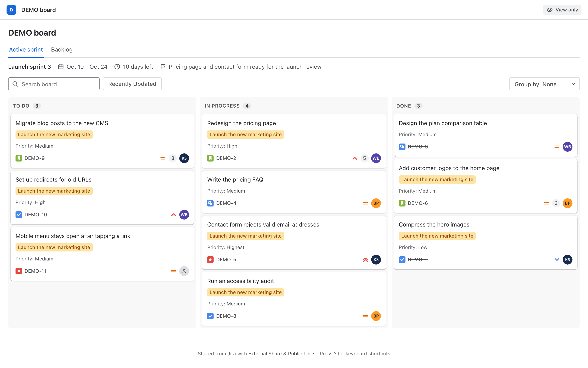The width and height of the screenshot is (588, 368).
Task: Click epic label on Migrate blog posts card
Action: [54, 135]
